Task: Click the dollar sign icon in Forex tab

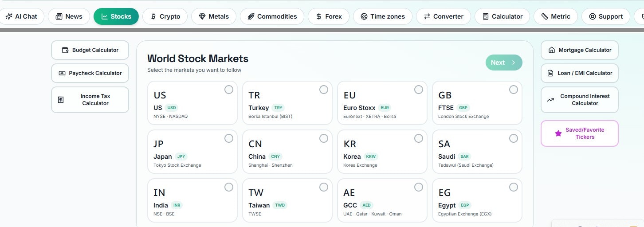Action: [x=319, y=16]
